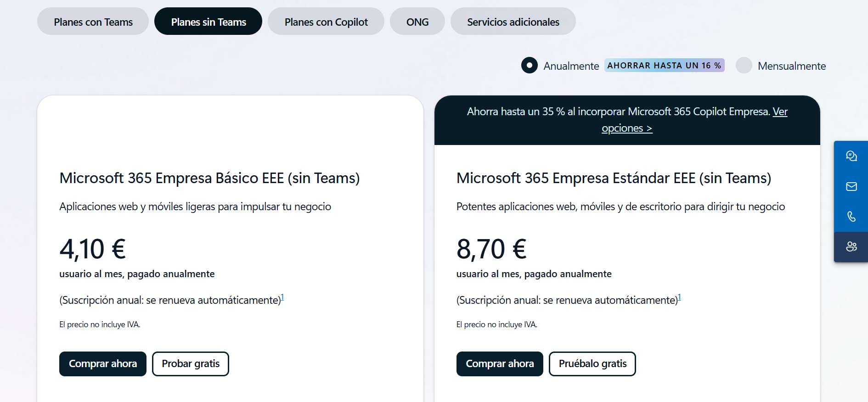Click the email envelope icon
The image size is (868, 402).
pos(851,186)
